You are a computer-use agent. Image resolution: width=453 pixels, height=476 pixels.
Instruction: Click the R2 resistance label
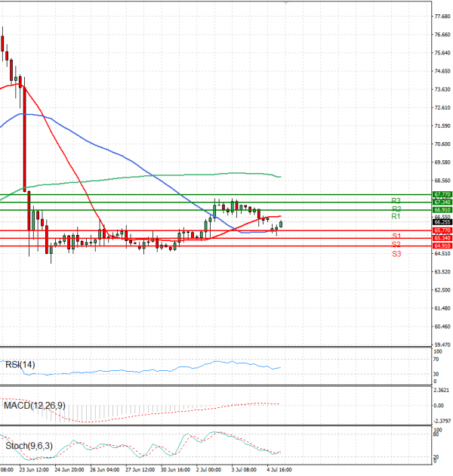[x=396, y=209]
